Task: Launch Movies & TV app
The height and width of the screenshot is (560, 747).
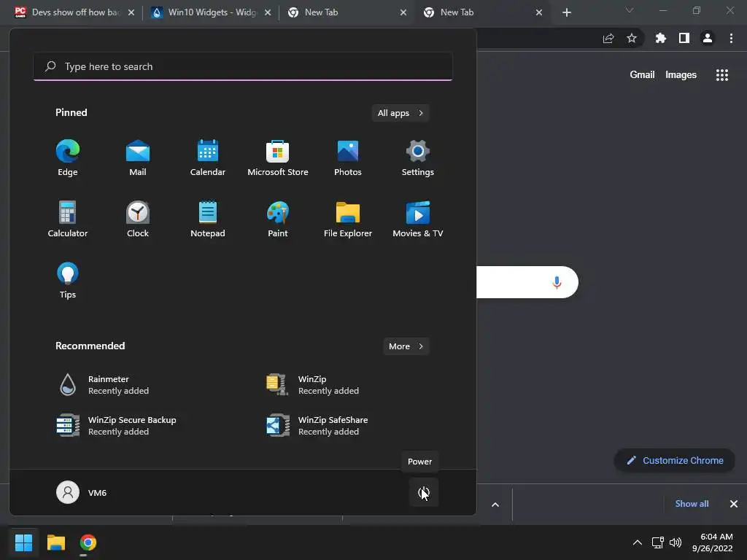Action: [418, 219]
